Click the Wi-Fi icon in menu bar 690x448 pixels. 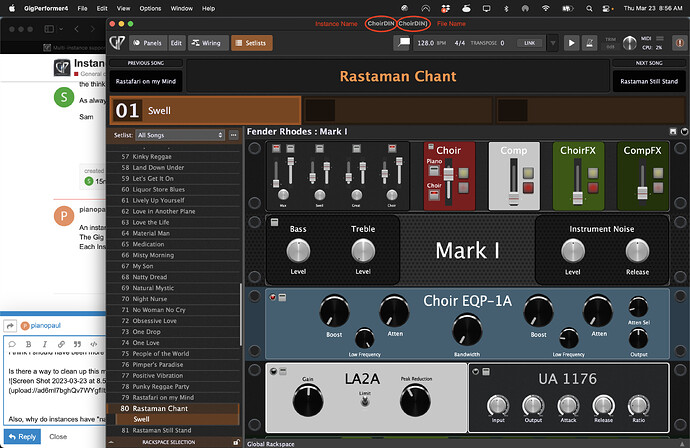tap(546, 8)
